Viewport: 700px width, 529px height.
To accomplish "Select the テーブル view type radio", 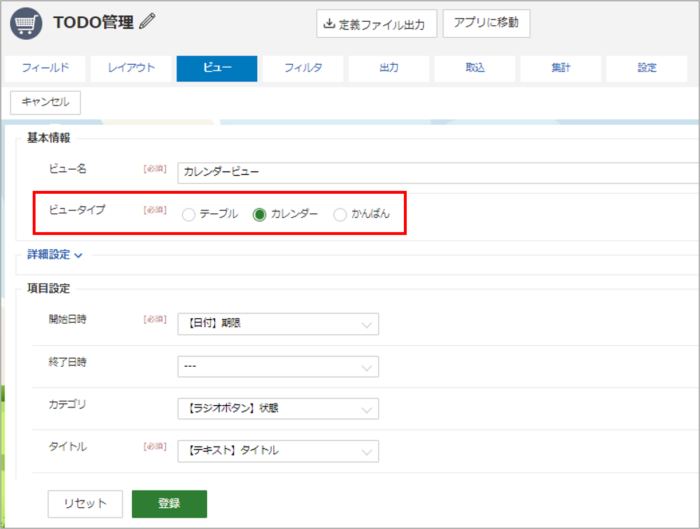I will coord(188,215).
